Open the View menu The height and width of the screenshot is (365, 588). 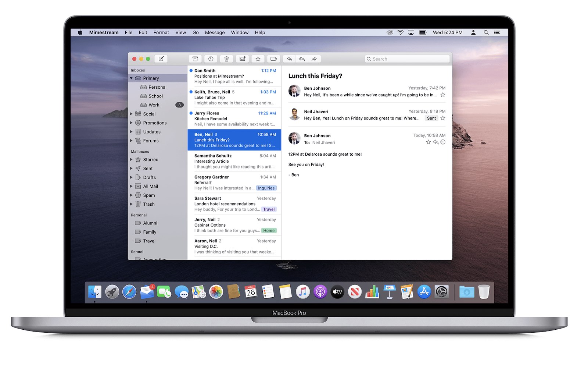180,32
